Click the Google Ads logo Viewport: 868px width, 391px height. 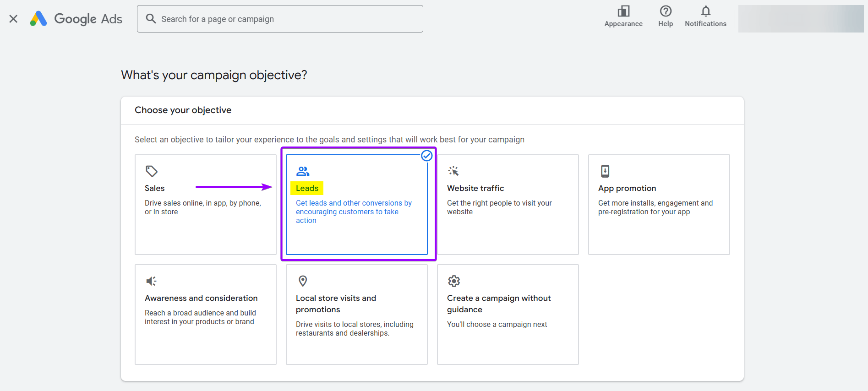tap(76, 19)
